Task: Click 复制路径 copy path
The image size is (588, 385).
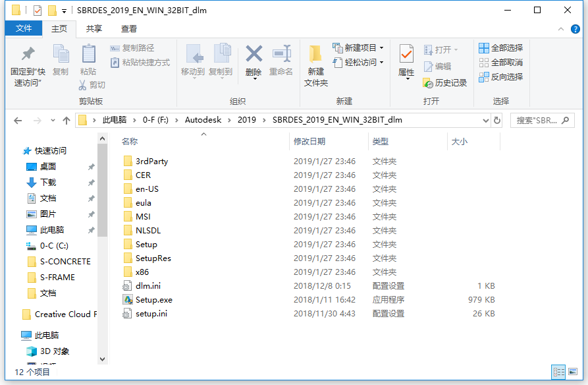Action: (132, 48)
